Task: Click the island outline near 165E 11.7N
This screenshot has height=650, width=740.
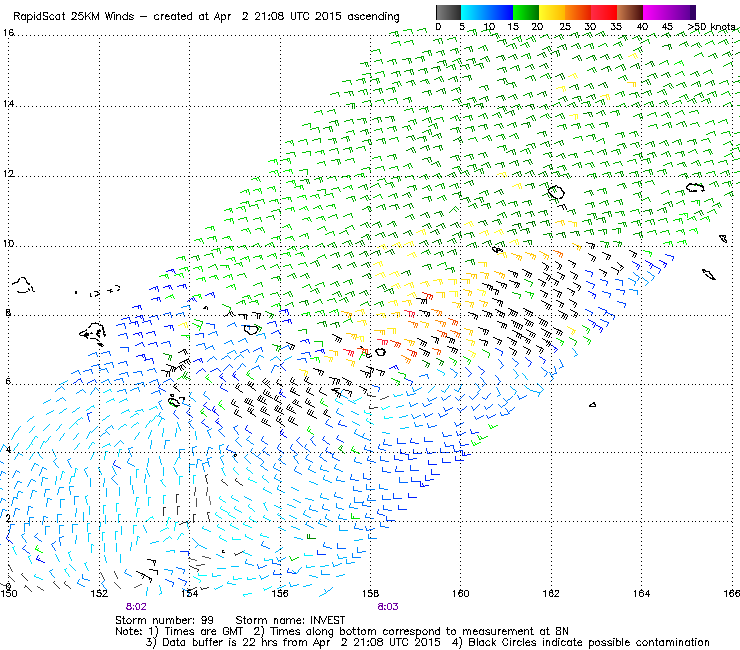Action: [x=695, y=188]
